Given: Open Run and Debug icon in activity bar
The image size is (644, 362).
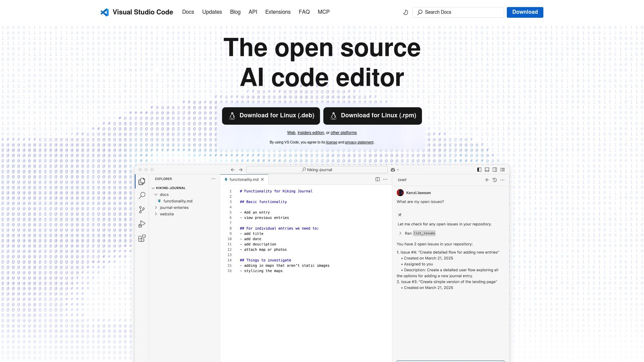Looking at the screenshot, I should pyautogui.click(x=142, y=224).
